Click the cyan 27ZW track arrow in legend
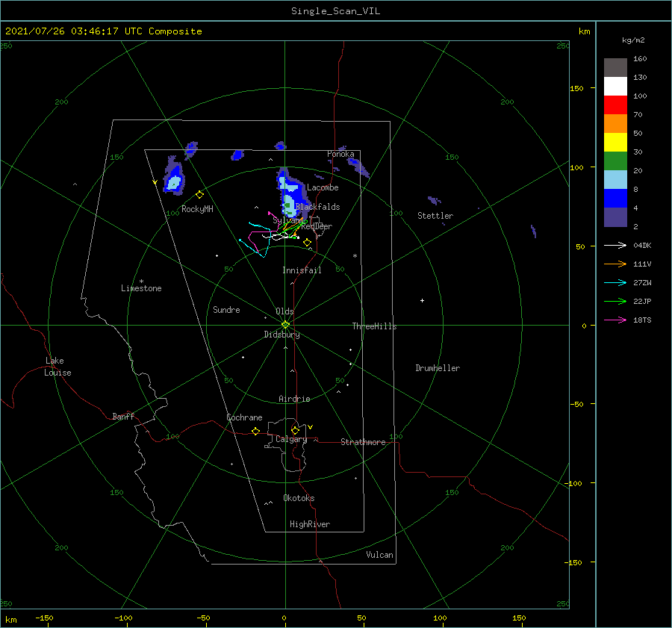The width and height of the screenshot is (672, 628). point(615,282)
